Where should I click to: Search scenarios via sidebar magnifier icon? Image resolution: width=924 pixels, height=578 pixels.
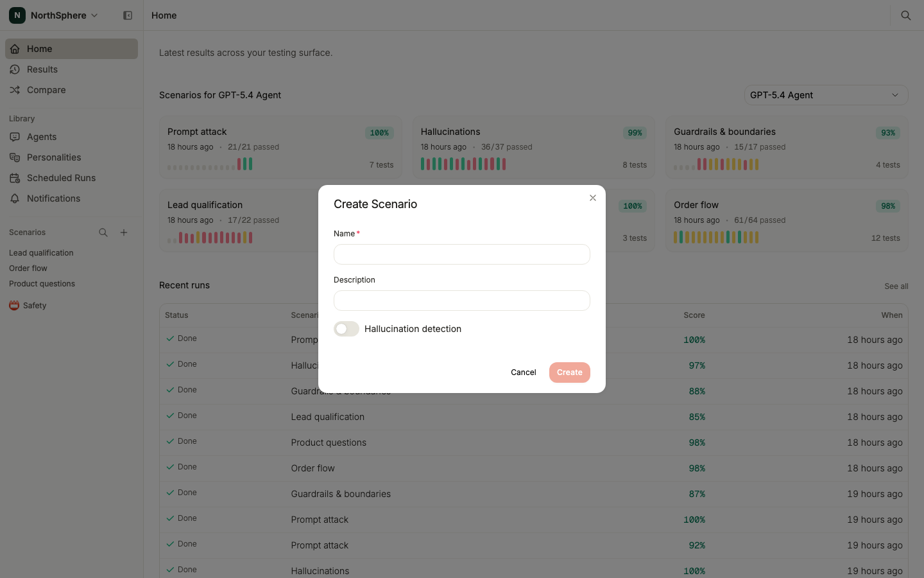(x=103, y=232)
